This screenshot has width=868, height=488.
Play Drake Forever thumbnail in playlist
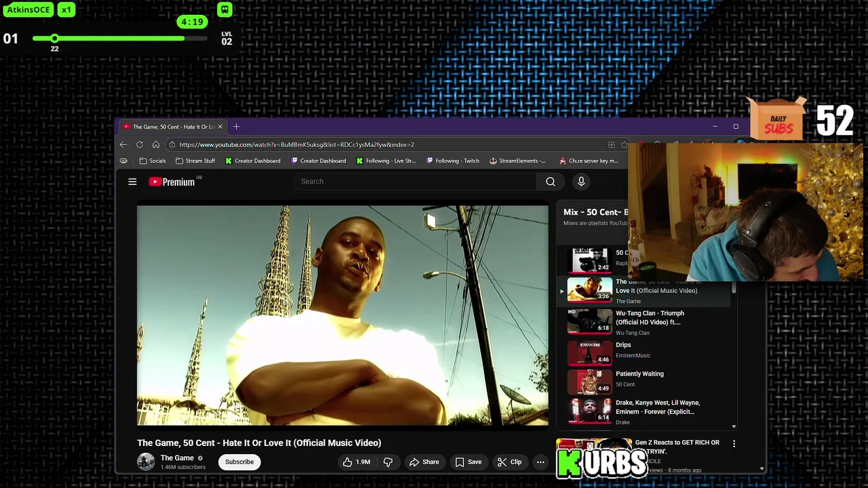pos(589,411)
